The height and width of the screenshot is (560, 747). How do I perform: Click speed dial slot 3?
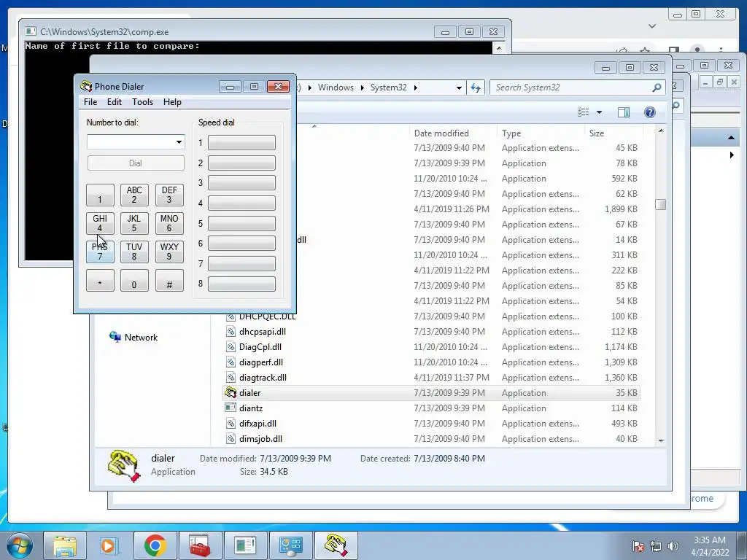coord(241,183)
